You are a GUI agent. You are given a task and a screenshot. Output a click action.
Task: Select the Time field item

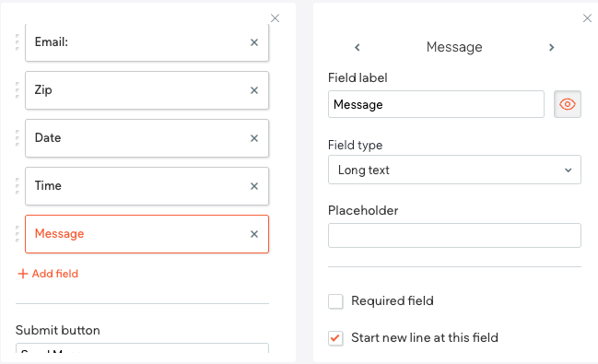point(147,186)
